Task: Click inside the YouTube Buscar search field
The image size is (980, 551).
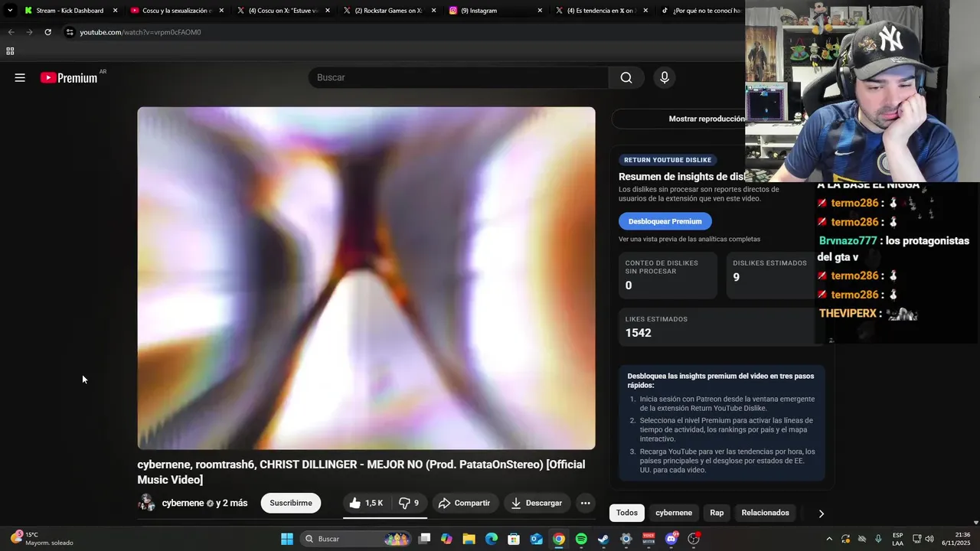Action: click(x=458, y=77)
